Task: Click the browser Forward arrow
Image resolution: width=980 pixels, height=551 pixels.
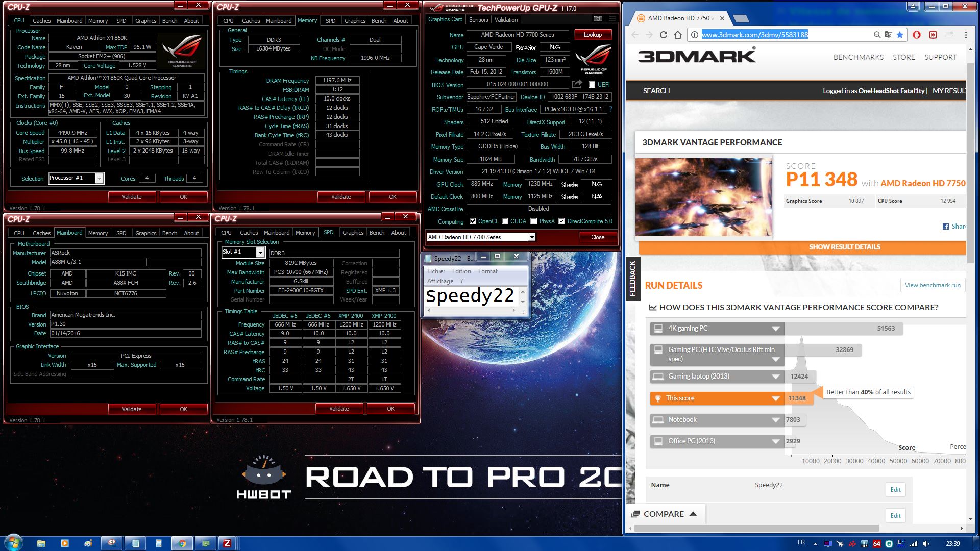Action: (x=649, y=35)
